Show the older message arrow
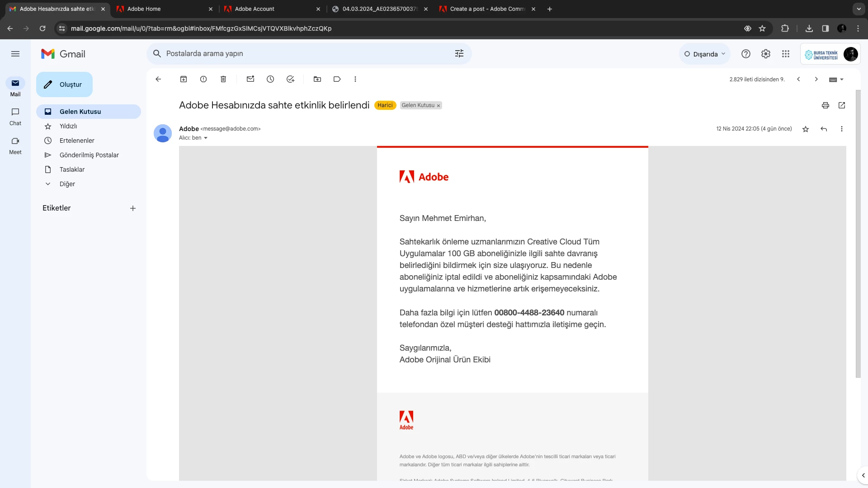Screen dimensions: 868x488 816,79
